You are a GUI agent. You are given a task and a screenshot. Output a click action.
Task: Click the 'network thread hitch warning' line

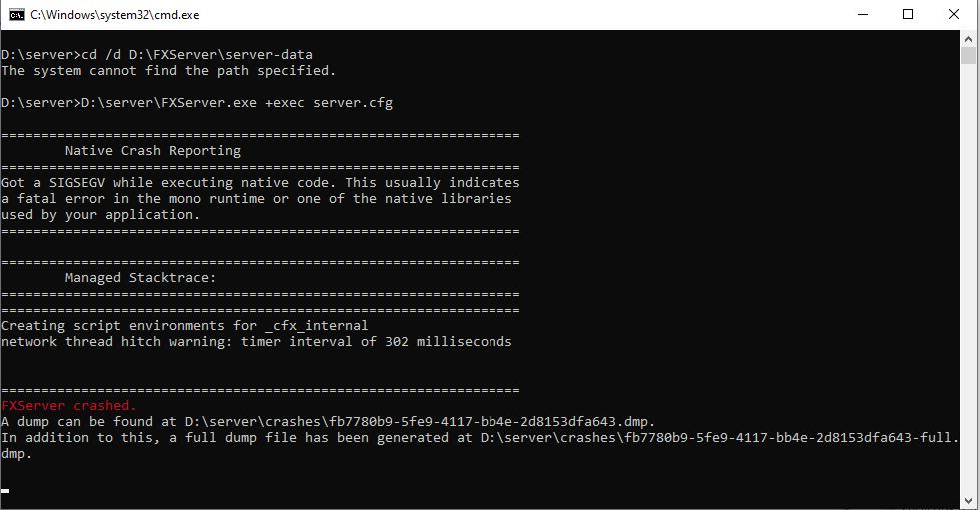click(257, 342)
